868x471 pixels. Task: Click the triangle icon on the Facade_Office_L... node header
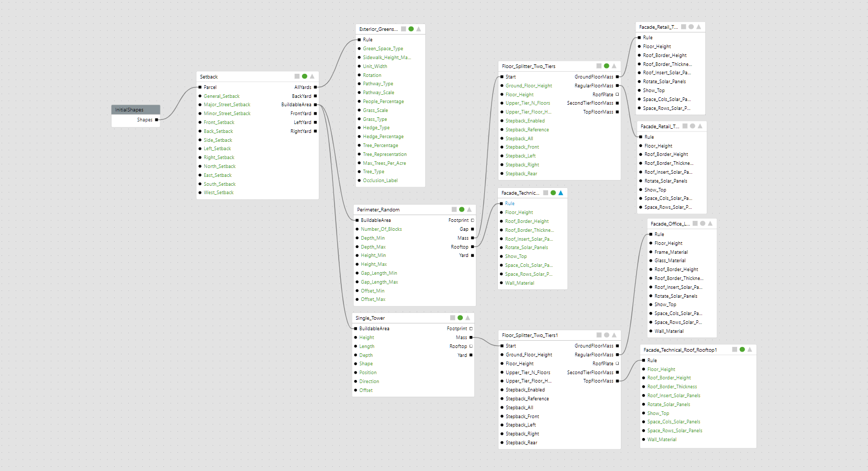710,223
